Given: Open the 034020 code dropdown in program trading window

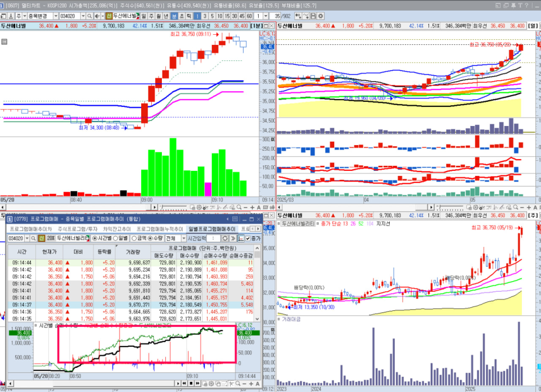Looking at the screenshot, I should coord(27,239).
